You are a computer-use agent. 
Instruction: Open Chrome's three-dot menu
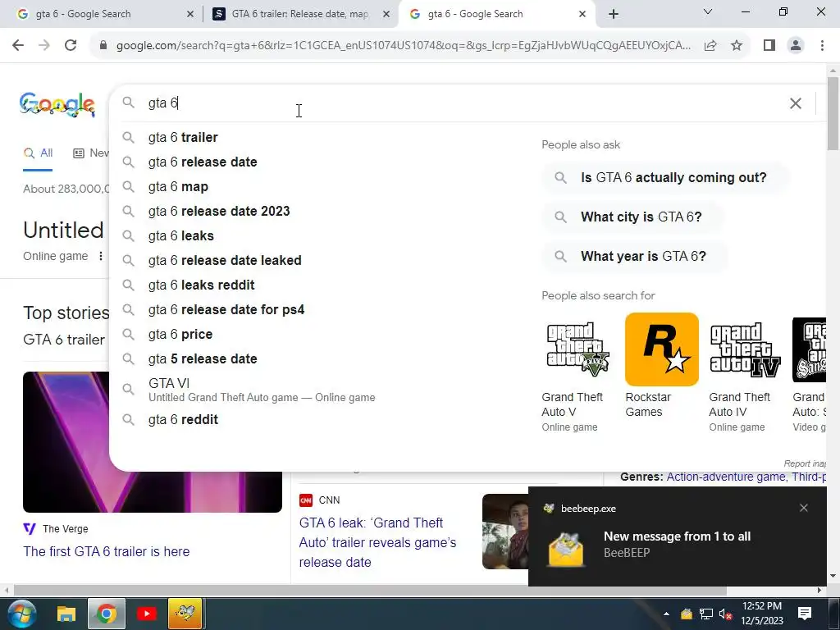[x=822, y=46]
